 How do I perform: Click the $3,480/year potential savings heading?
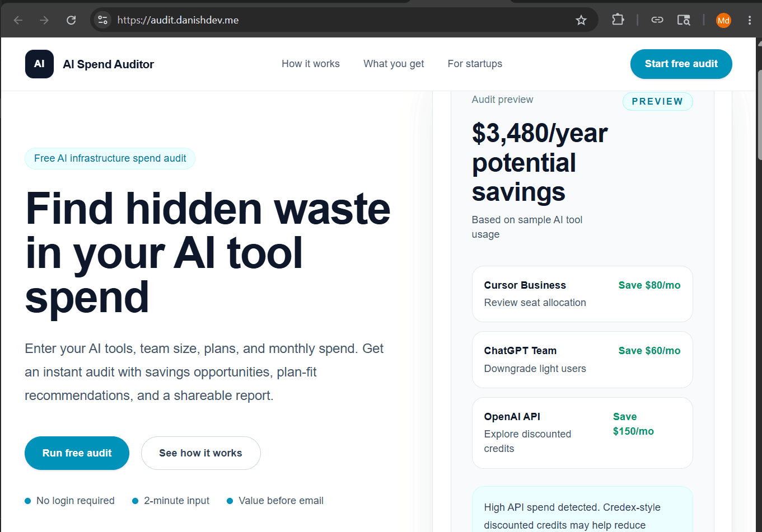539,162
